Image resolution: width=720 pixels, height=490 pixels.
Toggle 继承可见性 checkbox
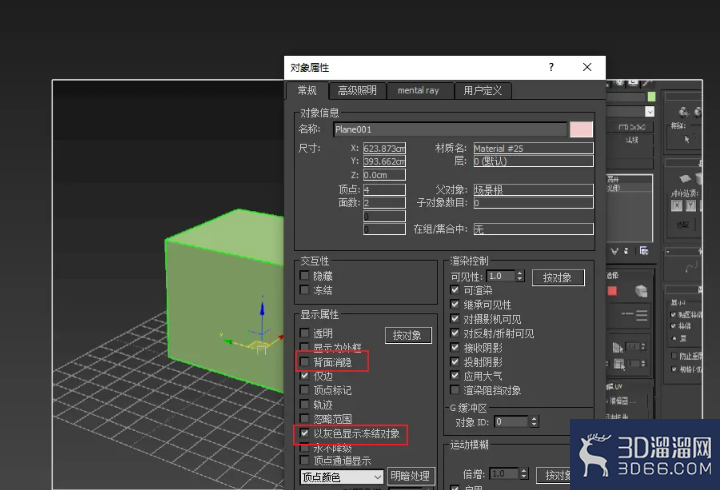tap(455, 304)
